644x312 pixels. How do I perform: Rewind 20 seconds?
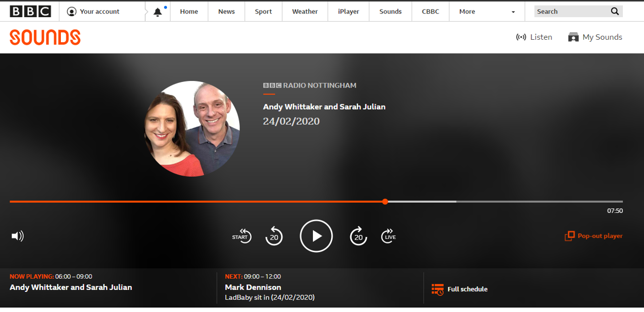click(274, 236)
